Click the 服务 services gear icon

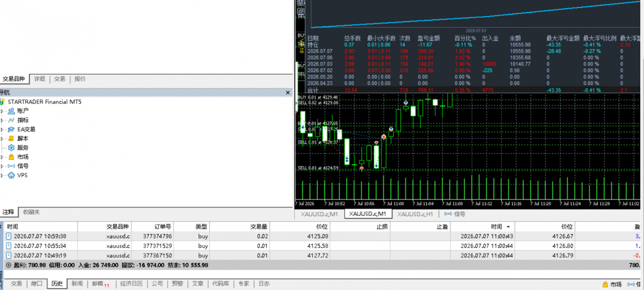(11, 147)
